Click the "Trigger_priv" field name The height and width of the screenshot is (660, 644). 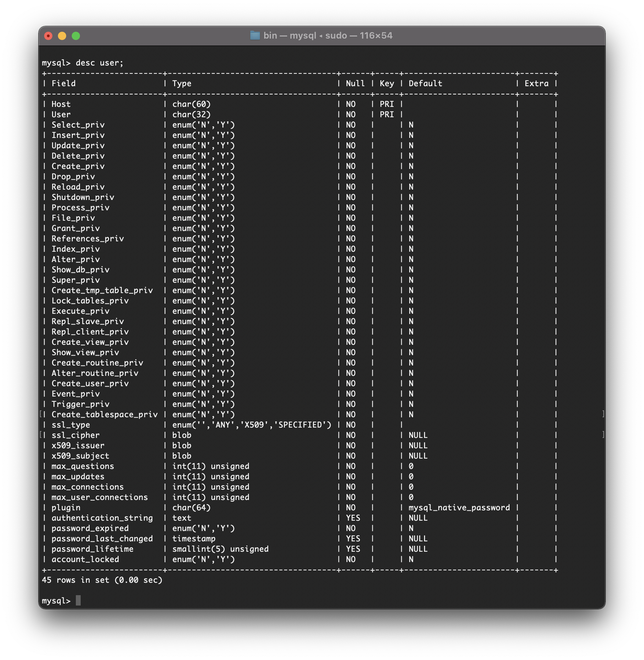(x=81, y=404)
